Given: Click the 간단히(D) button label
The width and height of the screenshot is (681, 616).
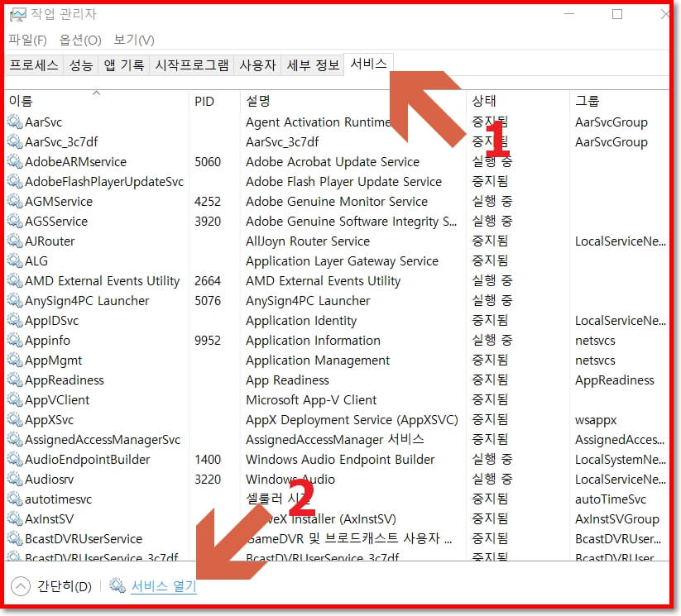Looking at the screenshot, I should pyautogui.click(x=65, y=586).
